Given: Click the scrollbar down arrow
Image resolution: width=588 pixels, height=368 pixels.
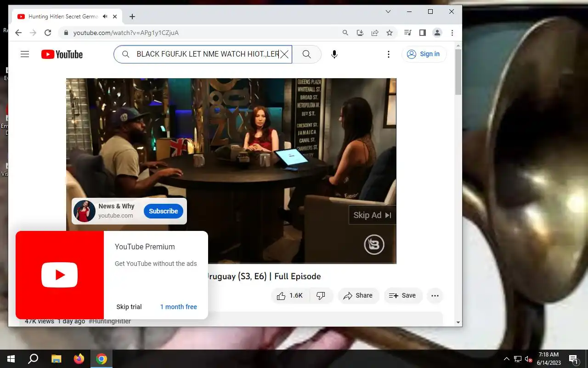Looking at the screenshot, I should [x=458, y=322].
